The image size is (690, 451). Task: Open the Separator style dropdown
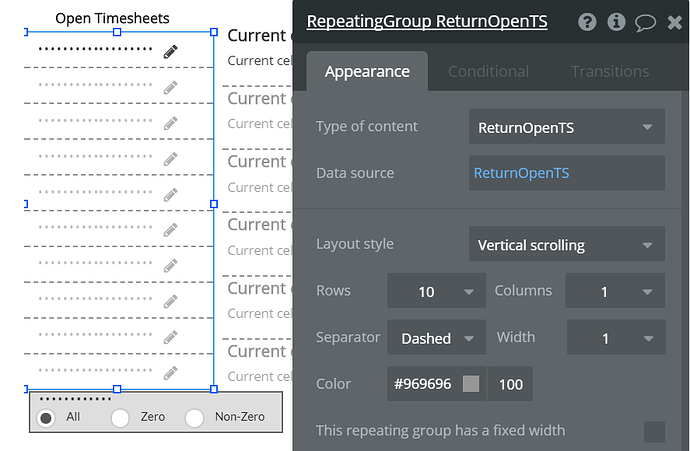pyautogui.click(x=436, y=338)
